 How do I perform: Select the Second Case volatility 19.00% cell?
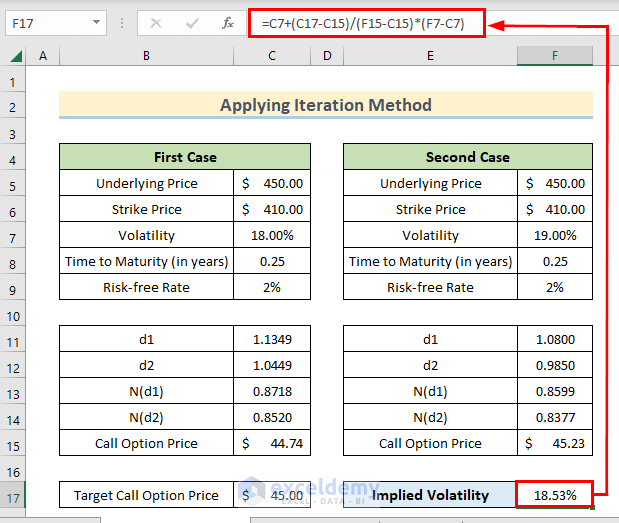tap(555, 236)
